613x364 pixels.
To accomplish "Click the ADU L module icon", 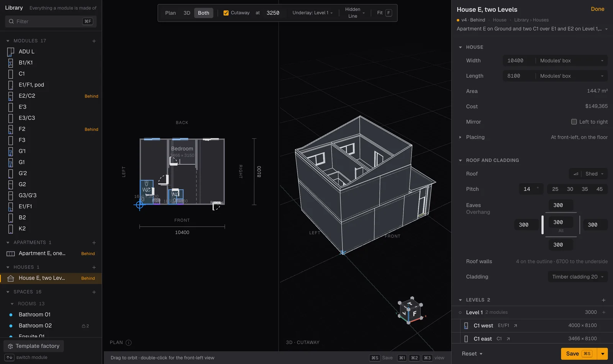I will click(11, 52).
